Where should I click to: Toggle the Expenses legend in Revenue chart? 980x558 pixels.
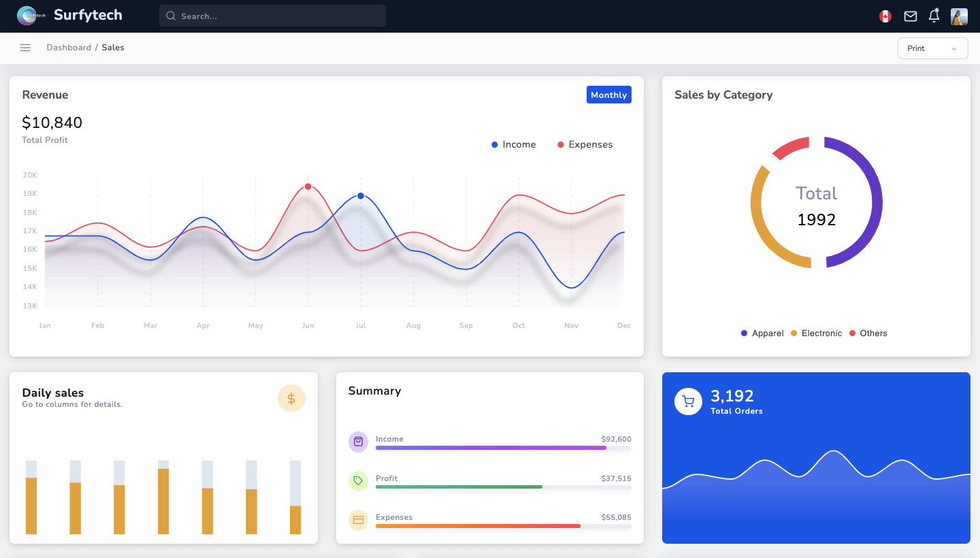pos(585,144)
